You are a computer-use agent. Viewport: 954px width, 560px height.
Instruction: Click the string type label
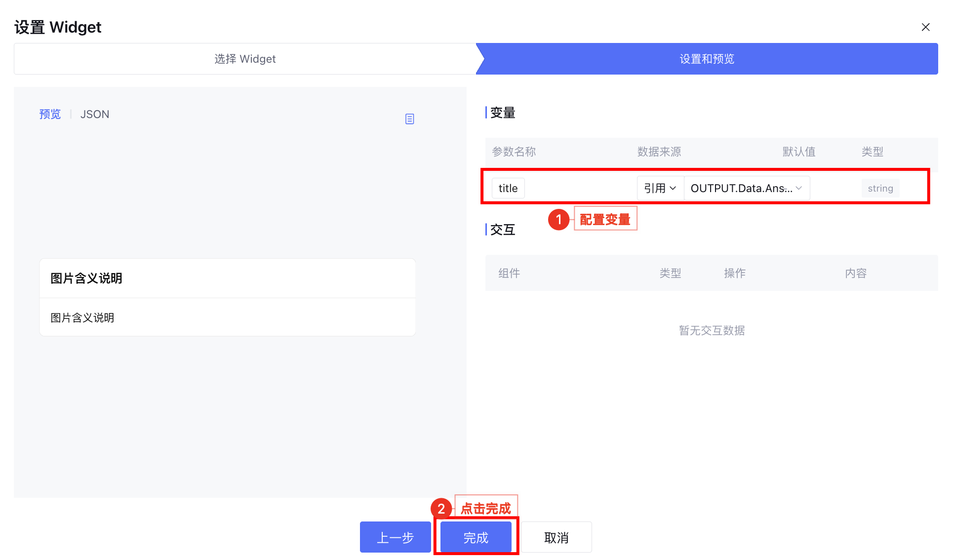[x=880, y=188]
